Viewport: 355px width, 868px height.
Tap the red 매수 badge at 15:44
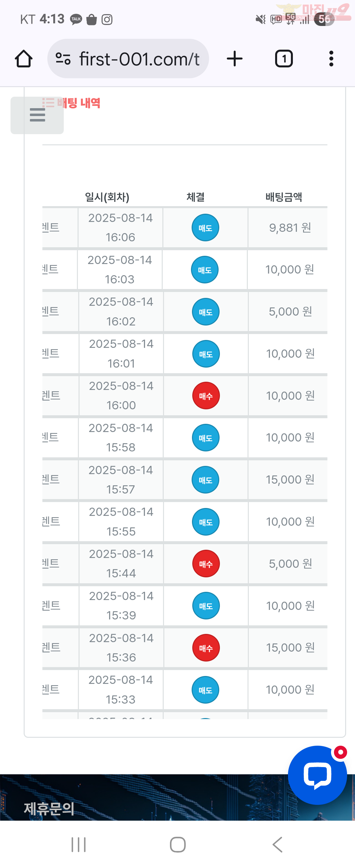click(206, 564)
